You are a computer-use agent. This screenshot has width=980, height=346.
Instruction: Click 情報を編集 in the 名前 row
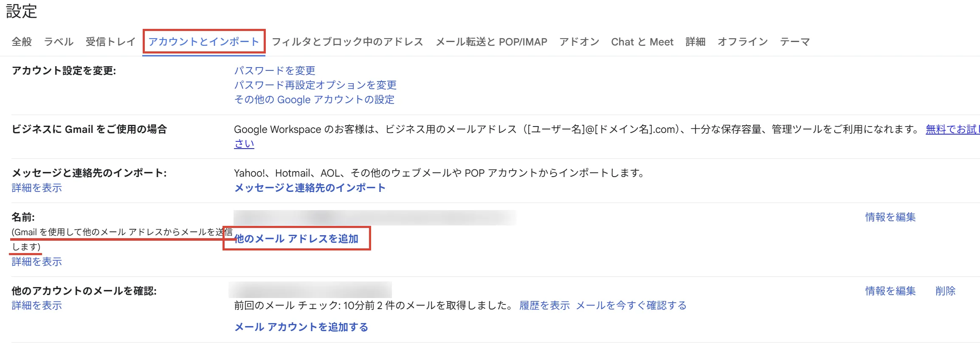[x=890, y=217]
